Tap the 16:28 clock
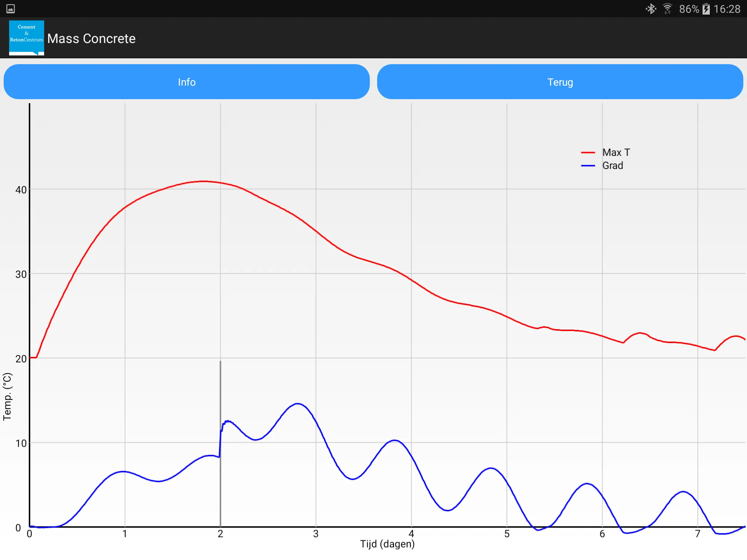 (x=727, y=9)
